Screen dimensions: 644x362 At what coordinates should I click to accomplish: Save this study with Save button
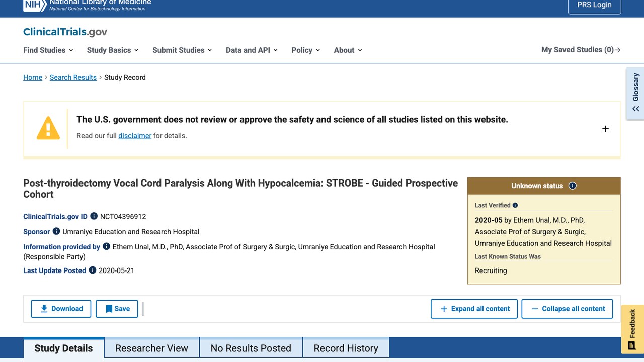pos(117,309)
